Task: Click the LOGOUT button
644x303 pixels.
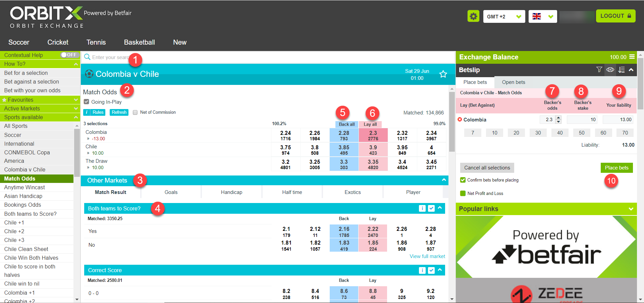Action: click(x=615, y=16)
